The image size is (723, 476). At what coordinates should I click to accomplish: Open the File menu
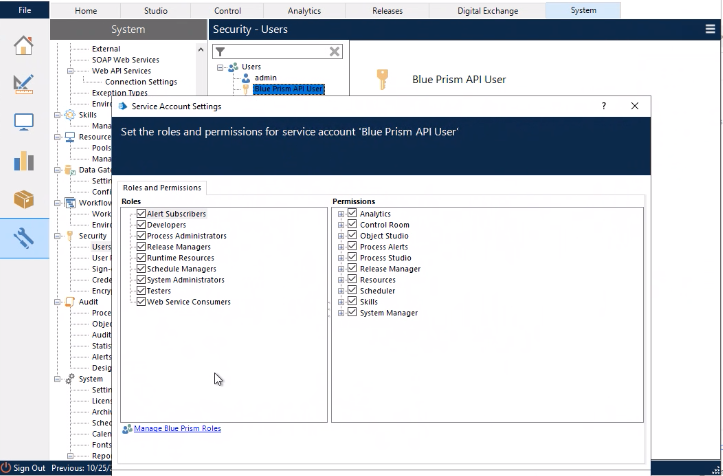pos(24,10)
